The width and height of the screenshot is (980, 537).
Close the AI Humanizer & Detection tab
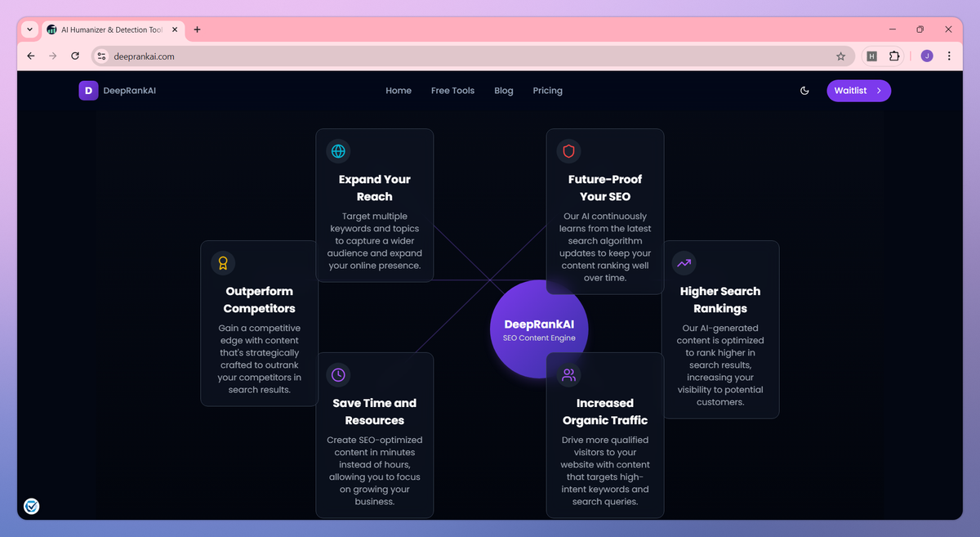pos(175,29)
